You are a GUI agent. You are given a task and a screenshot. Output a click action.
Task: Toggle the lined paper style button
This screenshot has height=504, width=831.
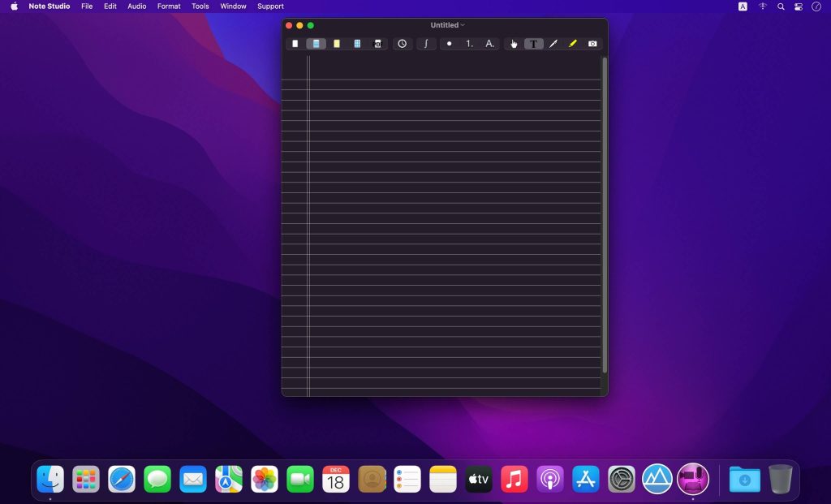click(x=316, y=44)
